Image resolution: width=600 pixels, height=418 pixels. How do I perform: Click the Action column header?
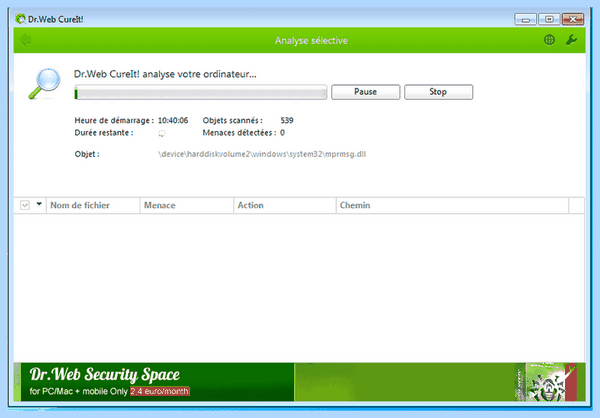pos(285,206)
